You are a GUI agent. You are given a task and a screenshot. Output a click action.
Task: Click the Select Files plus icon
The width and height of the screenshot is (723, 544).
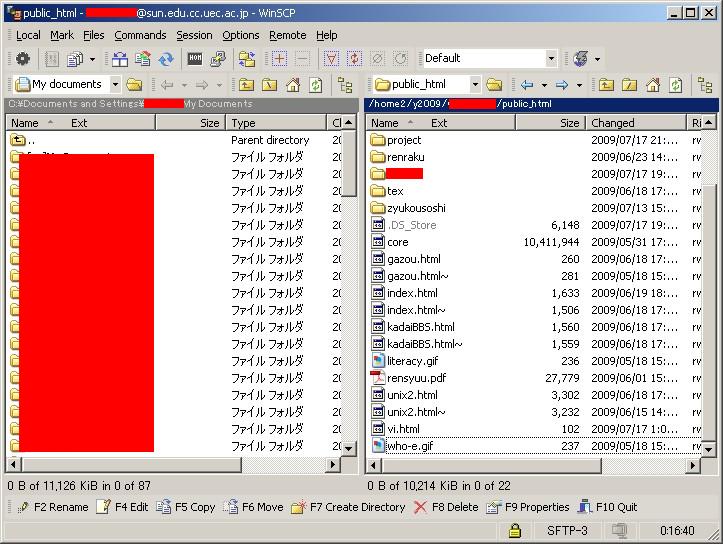279,59
